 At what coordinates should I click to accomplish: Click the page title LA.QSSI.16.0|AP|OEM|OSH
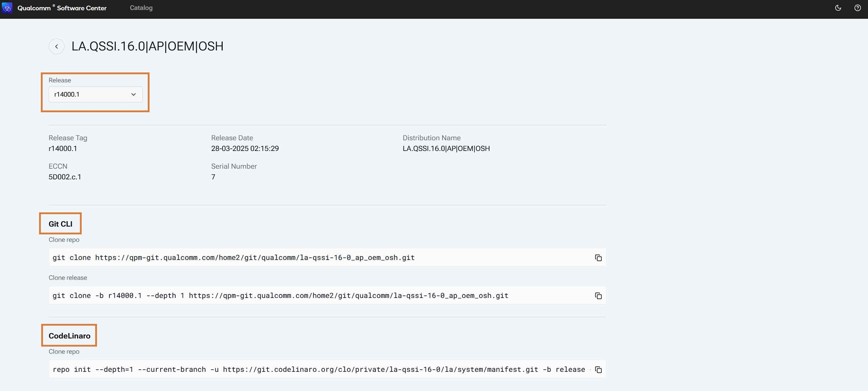[x=147, y=47]
